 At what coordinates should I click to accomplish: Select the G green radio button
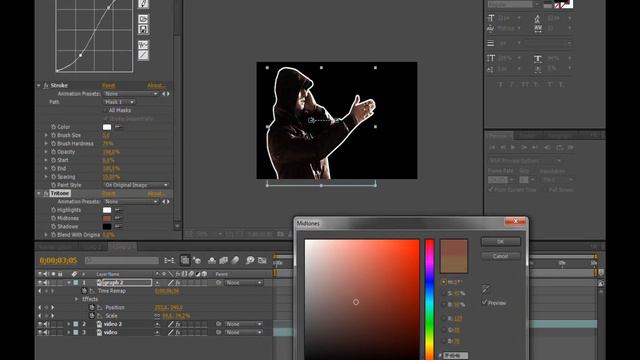(x=444, y=330)
